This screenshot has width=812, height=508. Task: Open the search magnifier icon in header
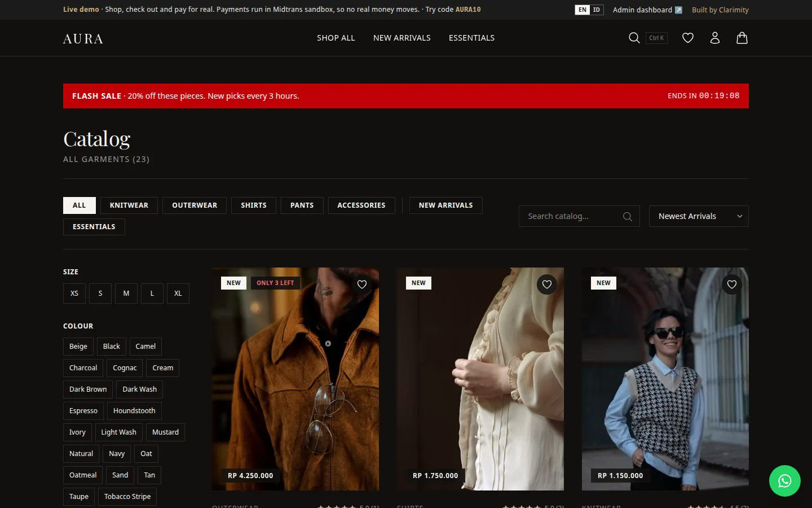(x=634, y=38)
